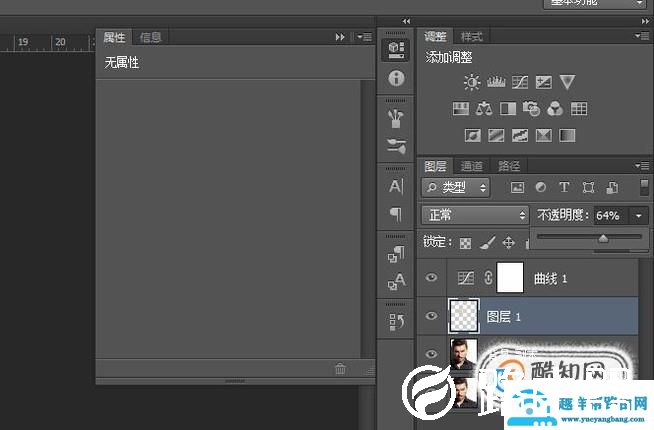This screenshot has height=430, width=654.
Task: Add a Channel Mixer adjustment
Action: (555, 109)
